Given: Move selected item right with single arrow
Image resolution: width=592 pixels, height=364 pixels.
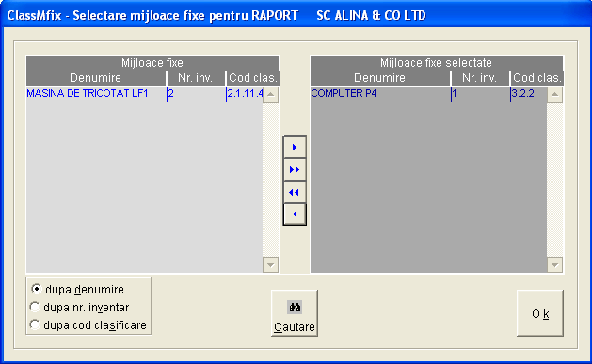Looking at the screenshot, I should tap(295, 148).
